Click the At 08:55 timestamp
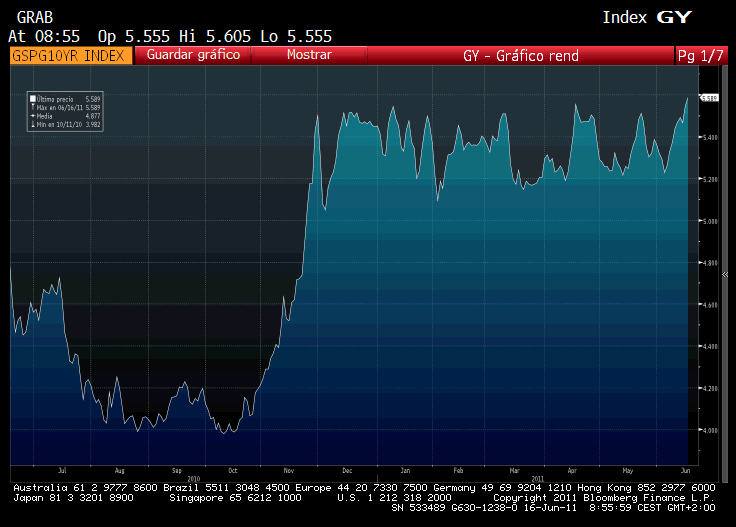Image resolution: width=736 pixels, height=527 pixels. [44, 36]
